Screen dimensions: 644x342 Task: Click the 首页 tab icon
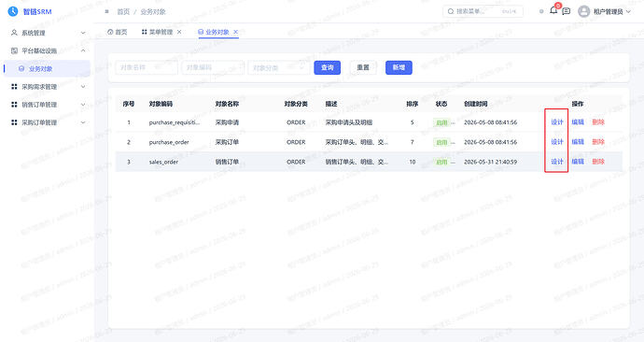click(x=110, y=32)
